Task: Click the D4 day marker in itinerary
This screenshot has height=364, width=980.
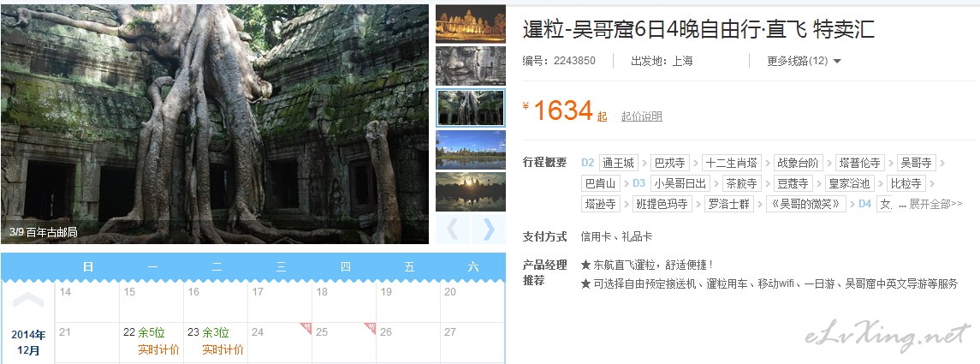Action: 864,204
